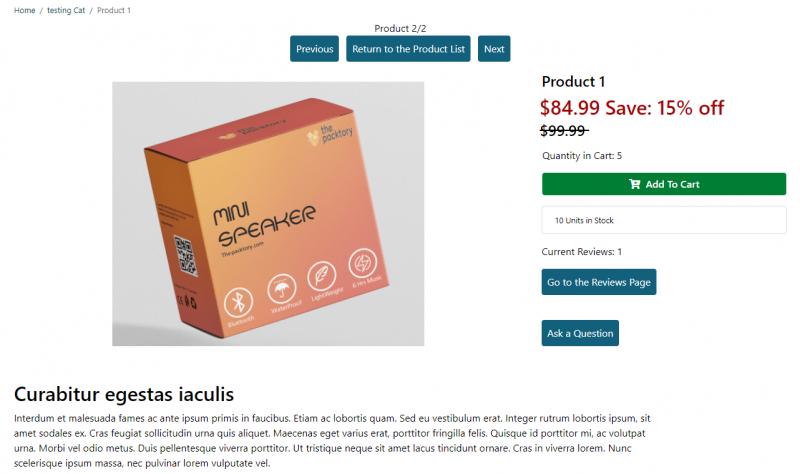Viewport: 800px width, 474px height.
Task: Click Ask a Question button
Action: (580, 333)
